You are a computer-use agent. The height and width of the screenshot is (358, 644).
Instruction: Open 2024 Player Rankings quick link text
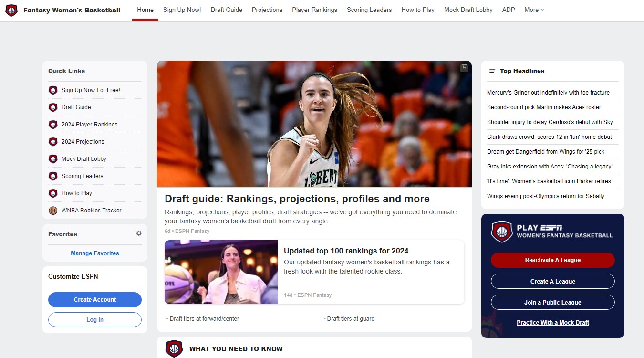89,125
